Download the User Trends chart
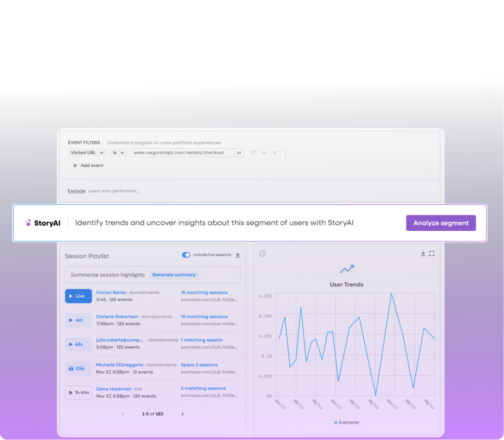The width and height of the screenshot is (504, 440). pos(423,254)
